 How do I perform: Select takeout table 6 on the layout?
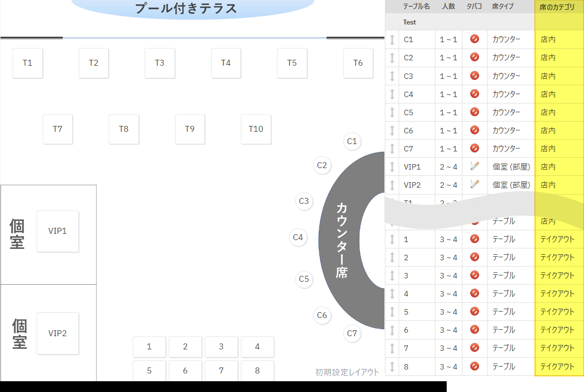click(x=185, y=370)
